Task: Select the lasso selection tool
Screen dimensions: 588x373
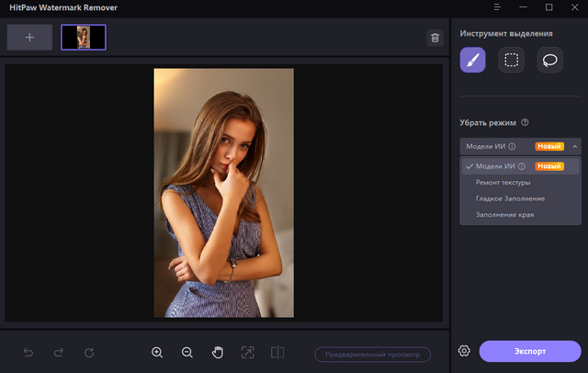Action: click(x=549, y=61)
